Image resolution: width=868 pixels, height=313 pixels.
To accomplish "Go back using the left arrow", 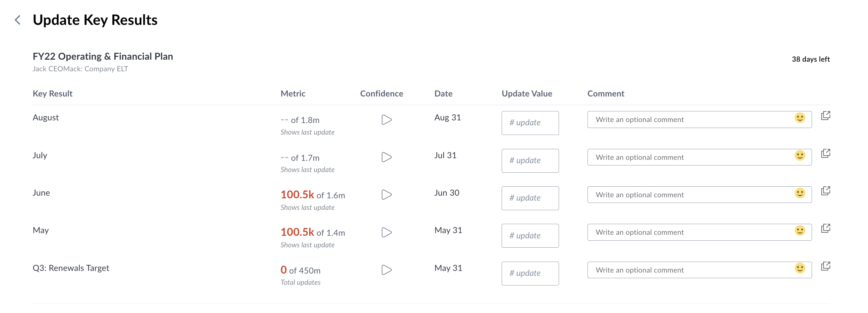I will [x=18, y=20].
